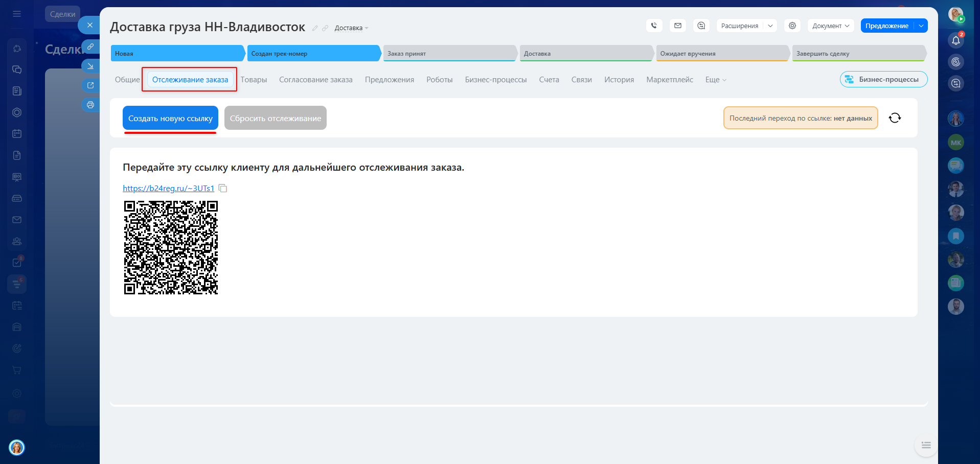The image size is (980, 464).
Task: Open the Доставка pipeline dropdown
Action: [x=351, y=28]
